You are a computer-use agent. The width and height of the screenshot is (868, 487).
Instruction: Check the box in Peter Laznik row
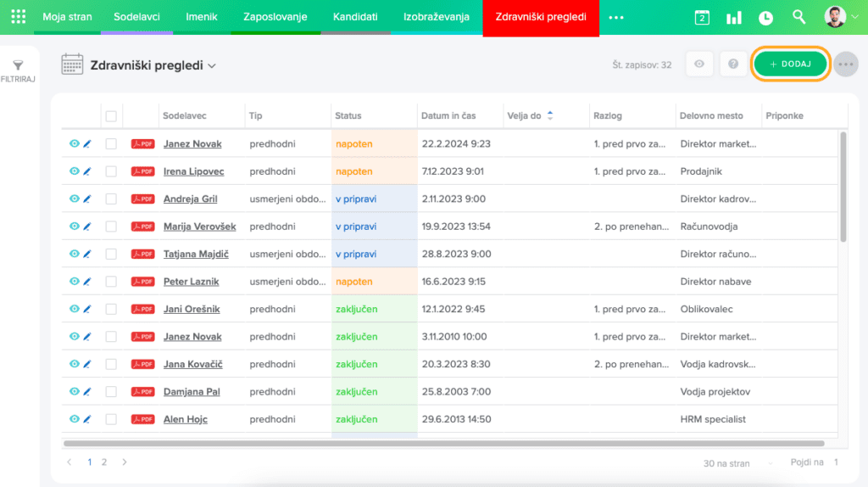[111, 282]
